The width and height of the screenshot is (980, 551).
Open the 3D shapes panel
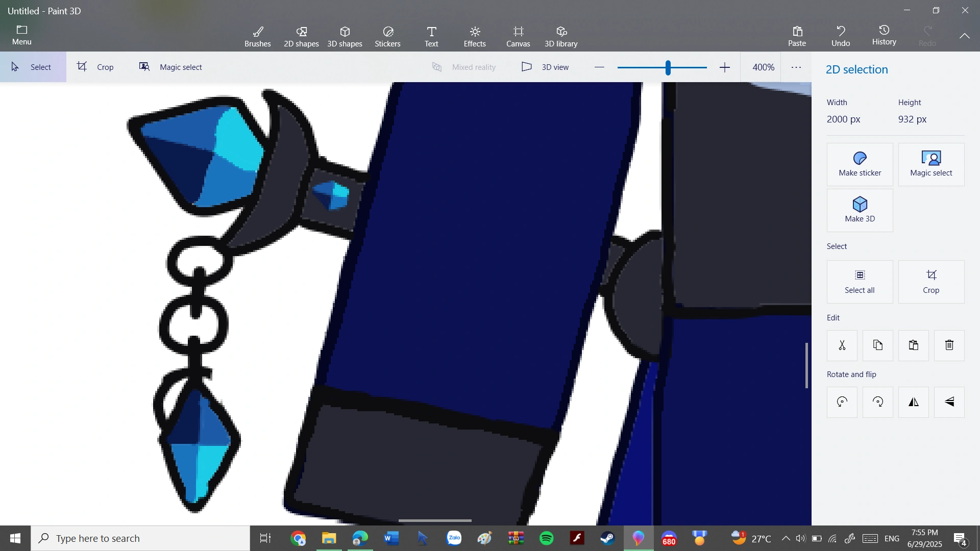coord(345,37)
